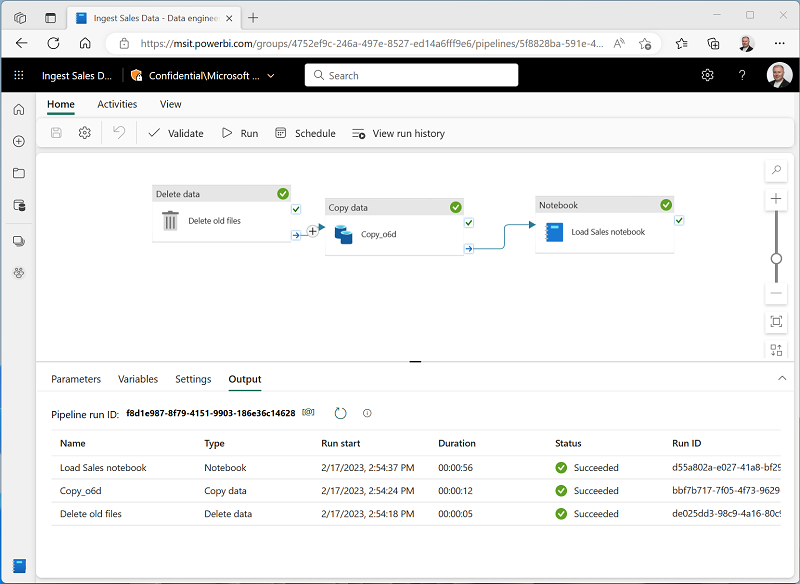Viewport: 800px width, 584px height.
Task: Open the Parameters tab
Action: pos(76,379)
